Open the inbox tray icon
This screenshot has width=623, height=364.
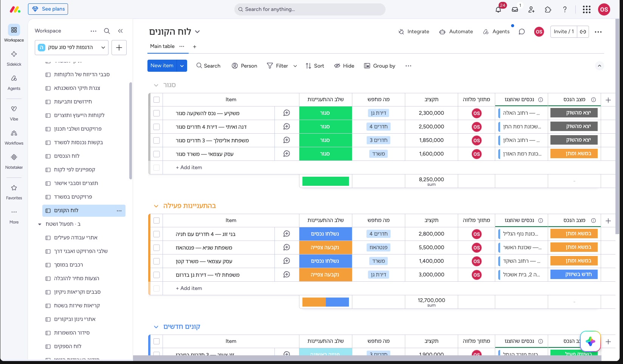point(515,9)
